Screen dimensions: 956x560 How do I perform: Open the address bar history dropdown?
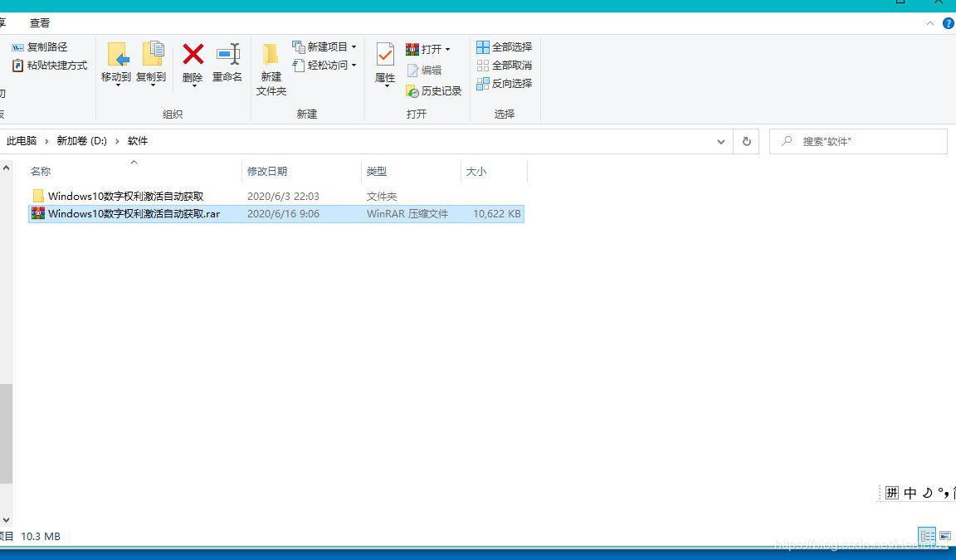720,141
